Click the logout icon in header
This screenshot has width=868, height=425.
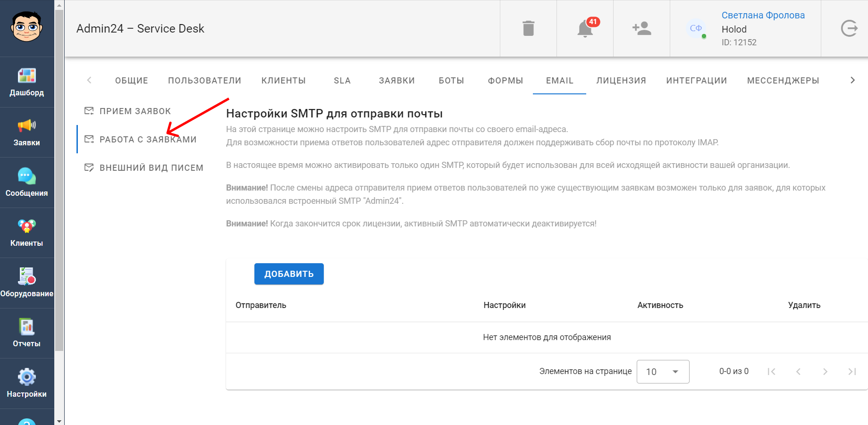click(849, 28)
